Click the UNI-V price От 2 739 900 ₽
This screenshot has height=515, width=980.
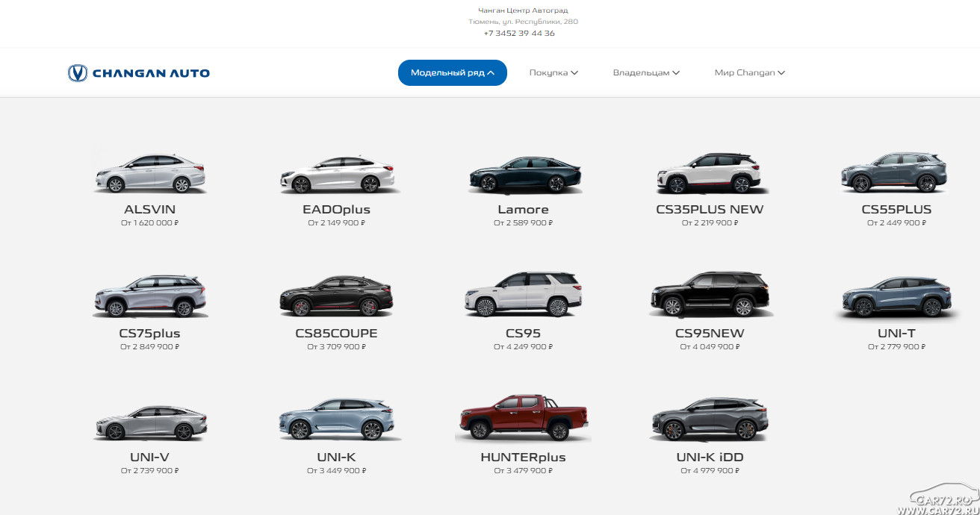click(x=149, y=471)
